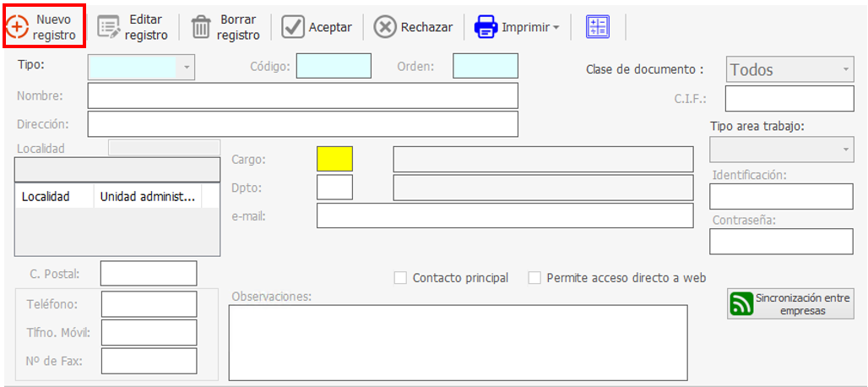Click the yellow Cargo code box
This screenshot has width=868, height=387.
(334, 160)
